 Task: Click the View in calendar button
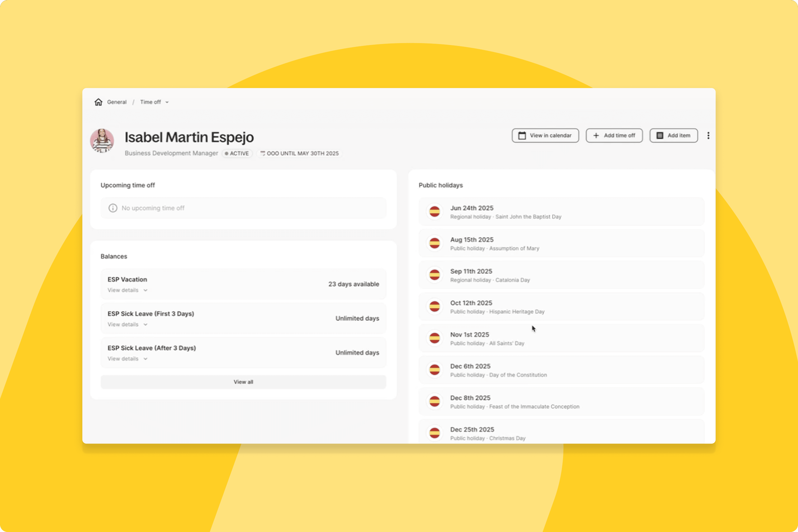point(545,135)
